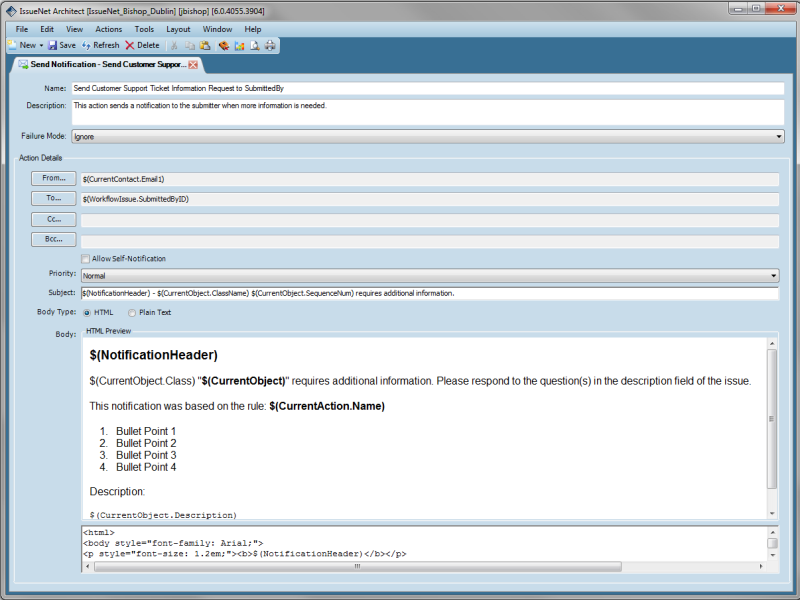Click HTML source scroll down arrow

772,555
